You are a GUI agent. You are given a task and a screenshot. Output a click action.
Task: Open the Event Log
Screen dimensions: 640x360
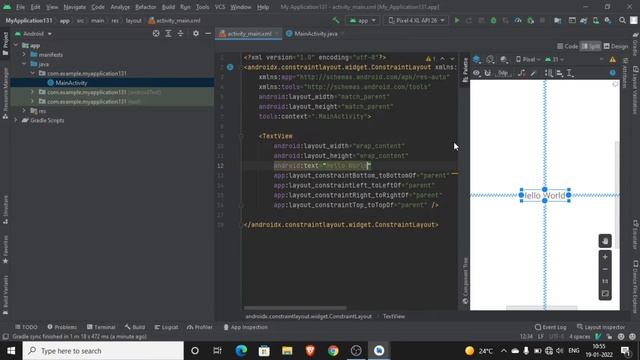tap(550, 327)
